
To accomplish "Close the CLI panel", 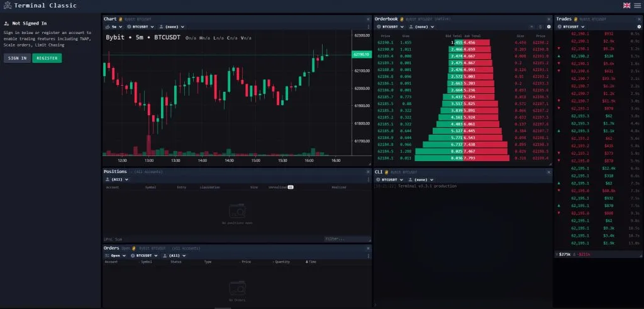I will pos(548,172).
